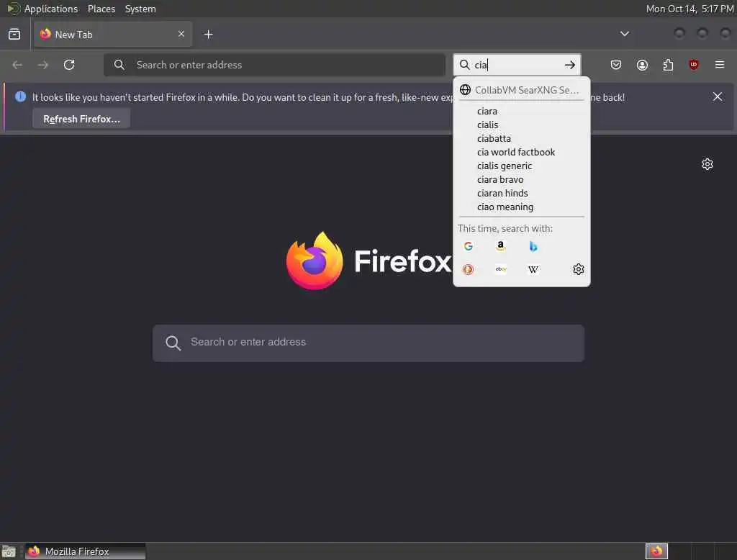The image size is (737, 560).
Task: Dismiss the refresh Firefox notification bar
Action: 718,97
